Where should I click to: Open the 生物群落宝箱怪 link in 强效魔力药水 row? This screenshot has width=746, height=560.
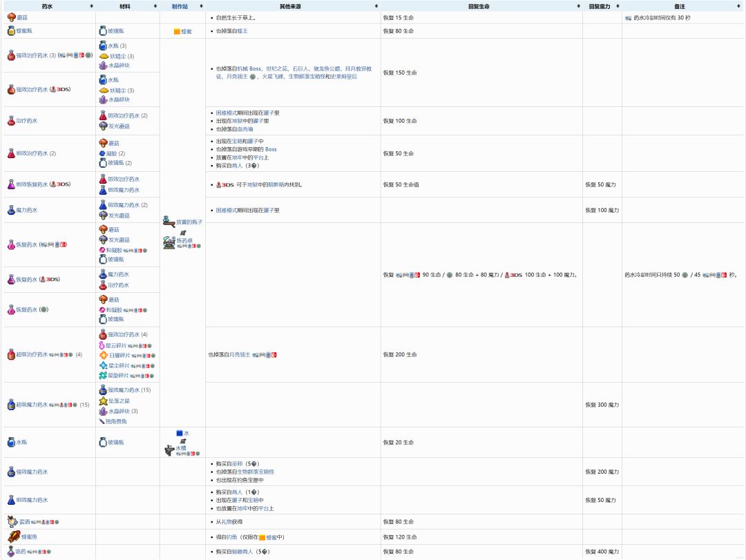(256, 472)
